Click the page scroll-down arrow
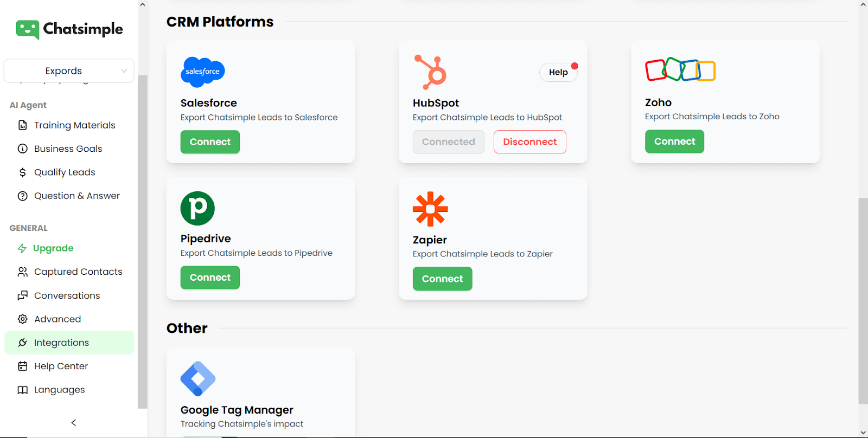Image resolution: width=868 pixels, height=438 pixels. tap(863, 433)
